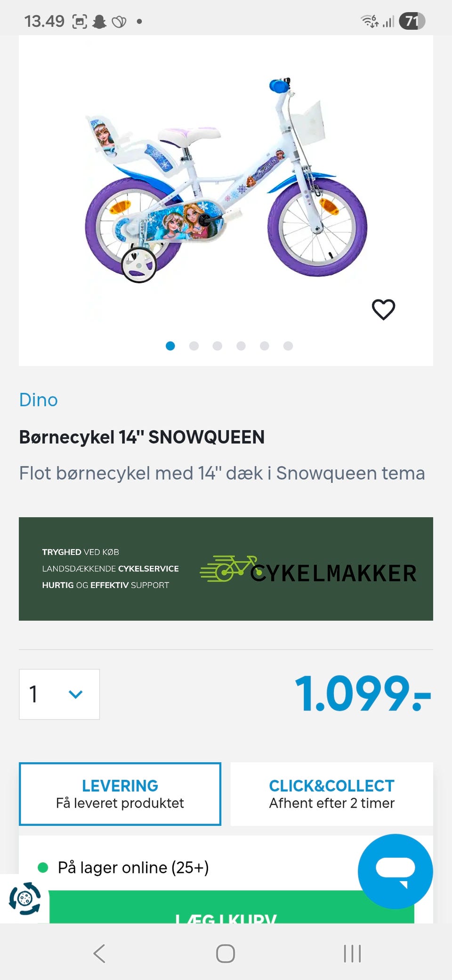Select the LEVERING delivery option
Screen dimensions: 452x980
click(120, 794)
